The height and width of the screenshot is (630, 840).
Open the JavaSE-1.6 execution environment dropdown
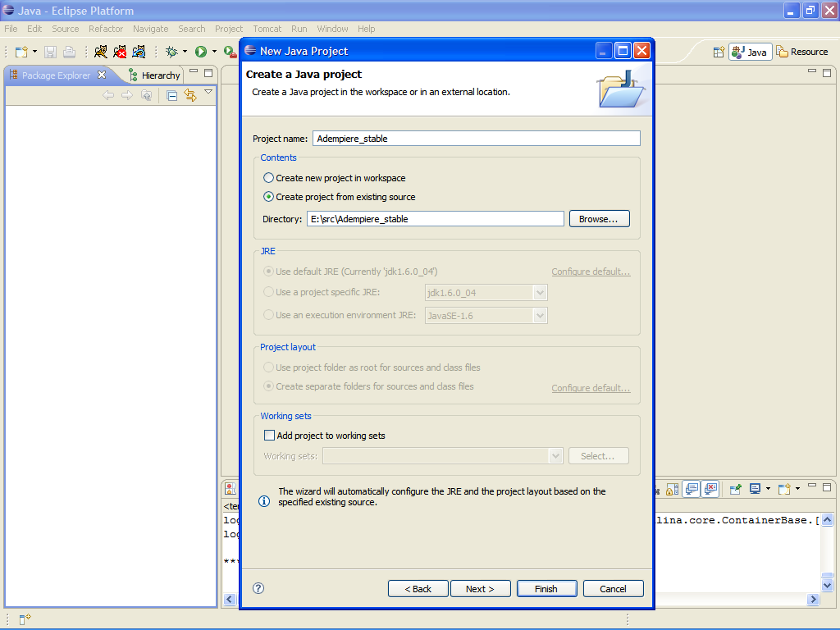click(540, 316)
